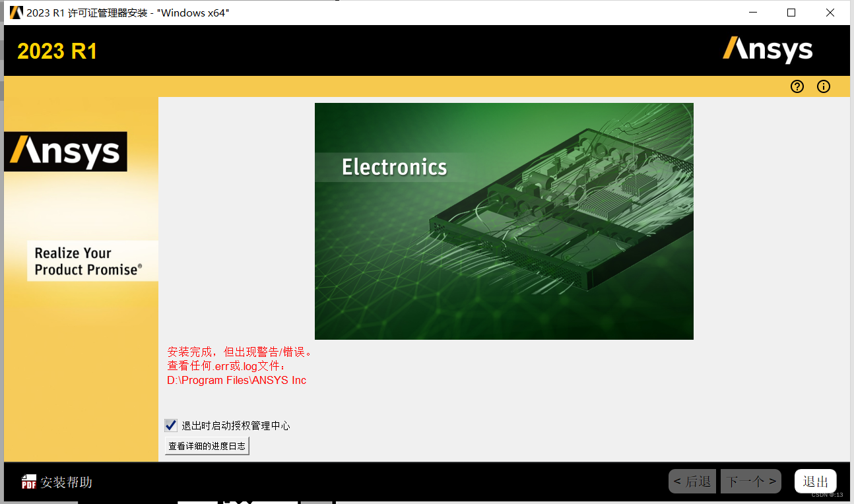Maximize the installer window
The image size is (854, 504).
pyautogui.click(x=791, y=13)
